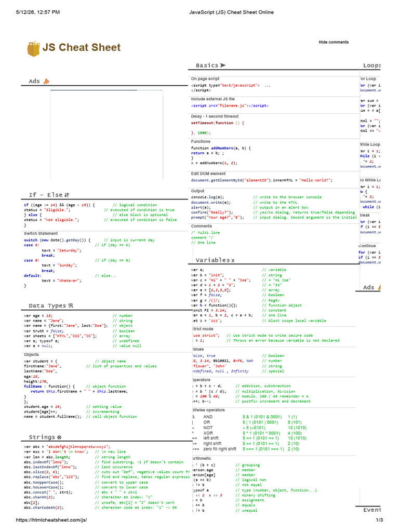
Task: Click the abc.charCodeAt(2); line
Action: 44,508
